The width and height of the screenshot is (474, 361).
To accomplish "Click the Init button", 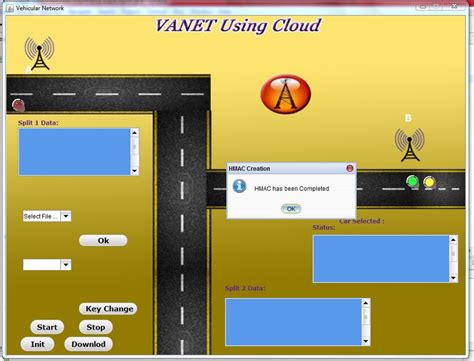I will coord(37,344).
